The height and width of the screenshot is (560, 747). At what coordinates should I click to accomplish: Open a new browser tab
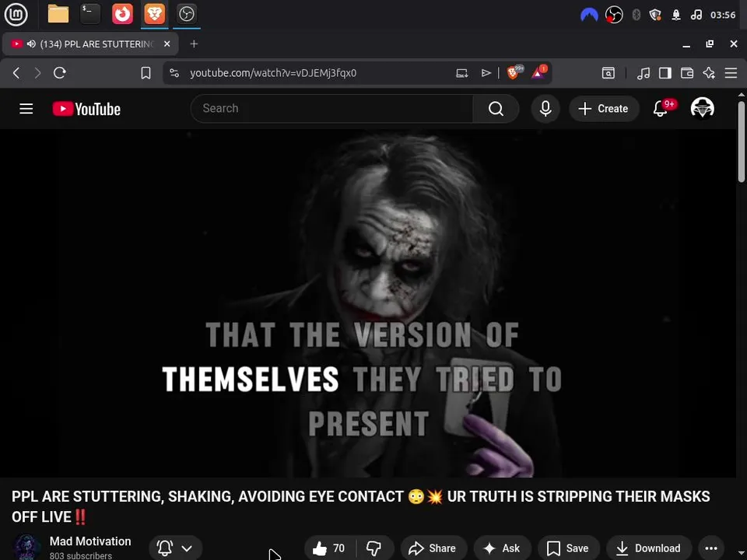click(194, 44)
